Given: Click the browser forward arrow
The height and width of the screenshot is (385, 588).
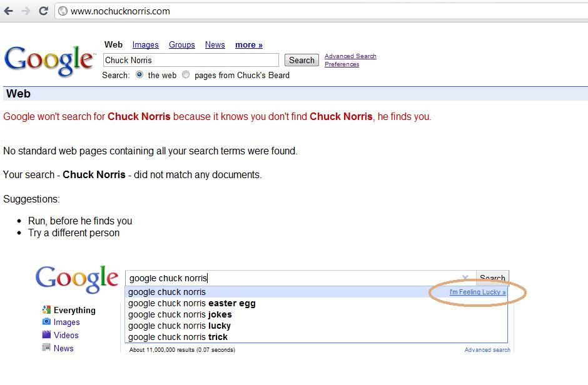Looking at the screenshot, I should click(x=26, y=11).
